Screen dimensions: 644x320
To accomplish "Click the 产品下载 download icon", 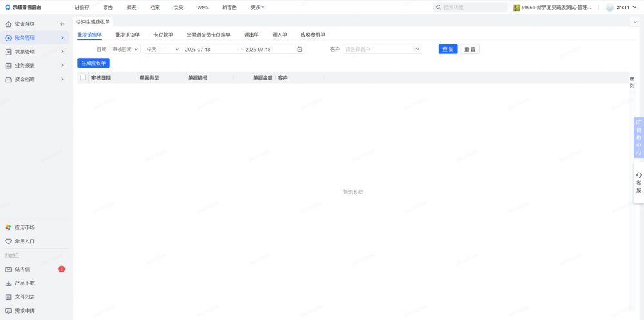I will 8,283.
